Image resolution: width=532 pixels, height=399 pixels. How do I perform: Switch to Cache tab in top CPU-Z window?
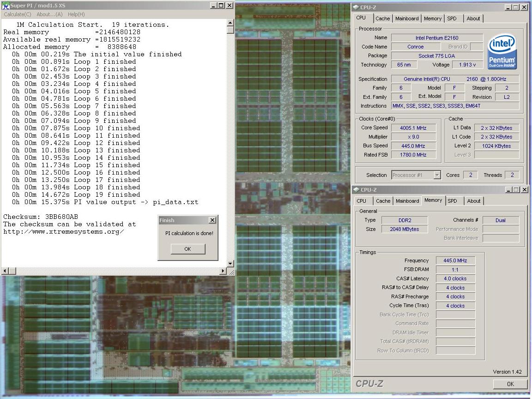click(x=383, y=18)
